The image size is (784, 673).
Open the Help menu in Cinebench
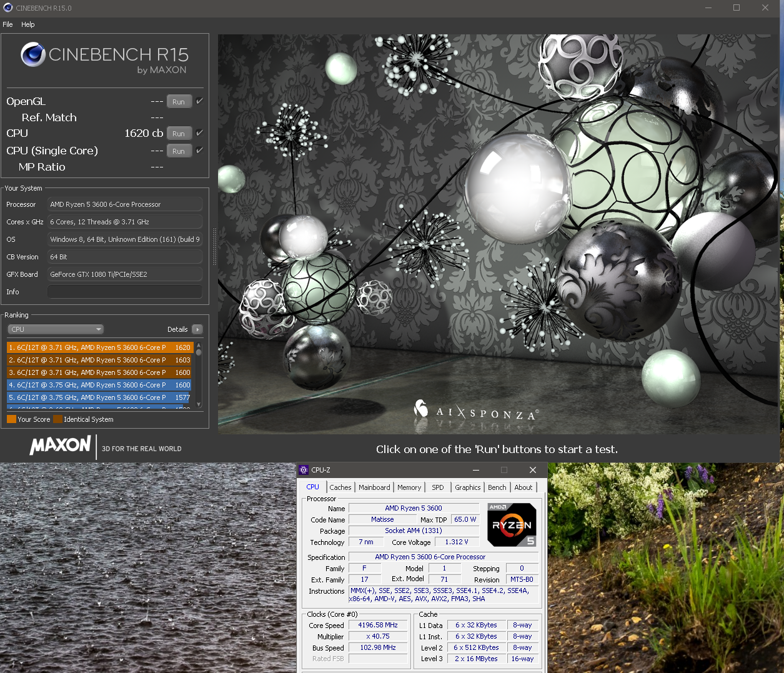[x=27, y=24]
